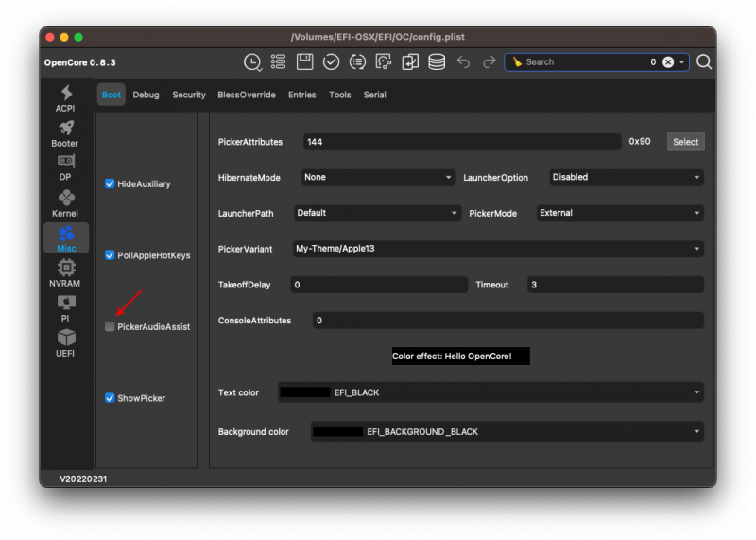Image resolution: width=756 pixels, height=540 pixels.
Task: Click the Timeout input field
Action: [x=614, y=285]
